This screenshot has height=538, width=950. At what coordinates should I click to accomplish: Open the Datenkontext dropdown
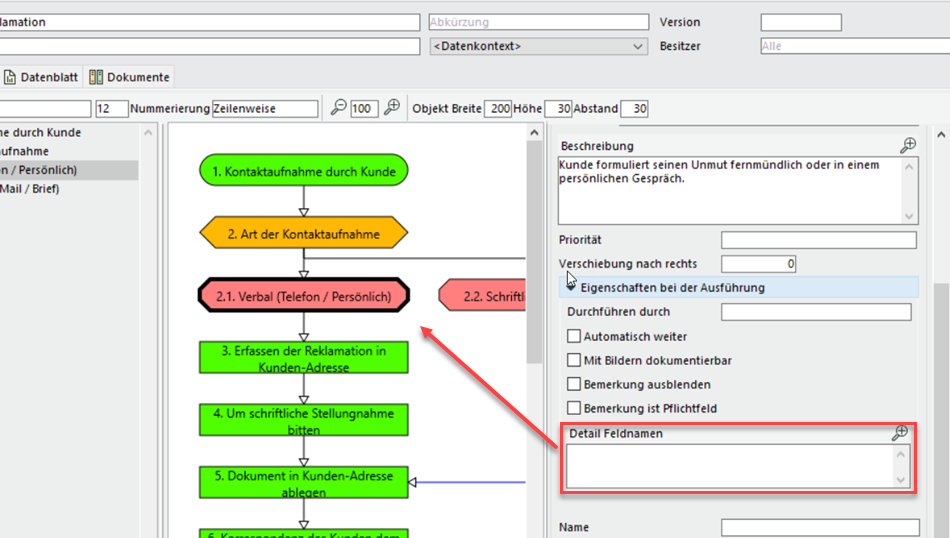(539, 46)
